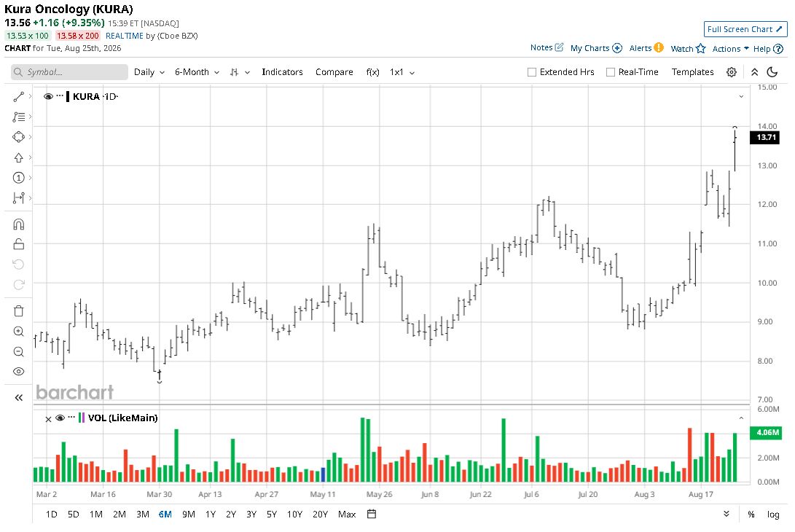Open the Full Screen Chart

(745, 29)
